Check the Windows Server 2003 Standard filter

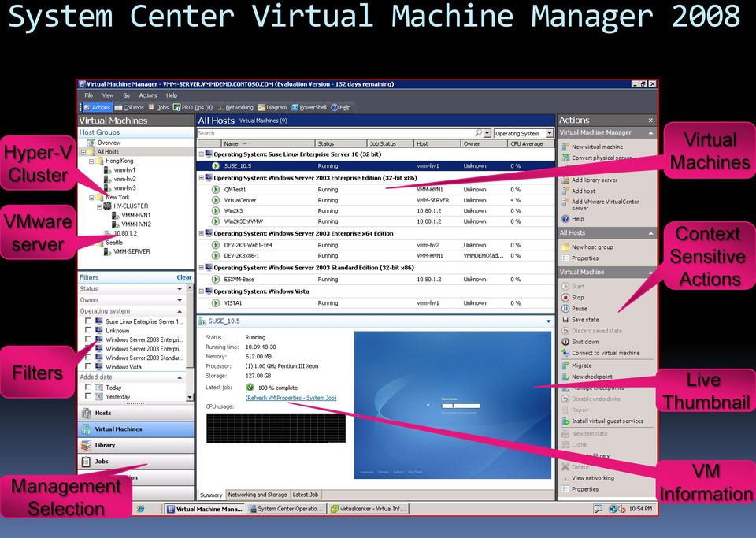87,358
